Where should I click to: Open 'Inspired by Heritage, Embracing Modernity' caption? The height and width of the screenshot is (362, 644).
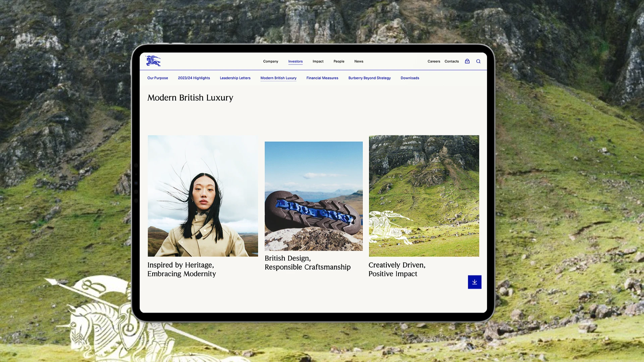click(181, 269)
